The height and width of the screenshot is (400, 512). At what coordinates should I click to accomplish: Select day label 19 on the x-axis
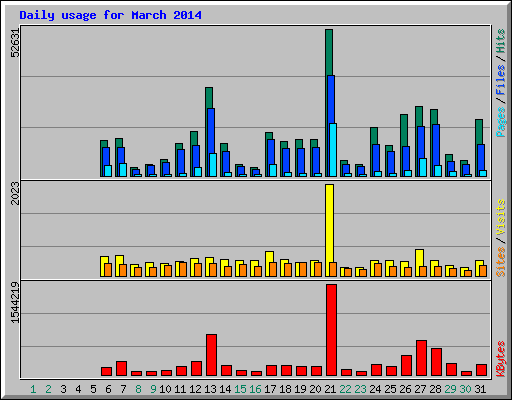tap(300, 389)
